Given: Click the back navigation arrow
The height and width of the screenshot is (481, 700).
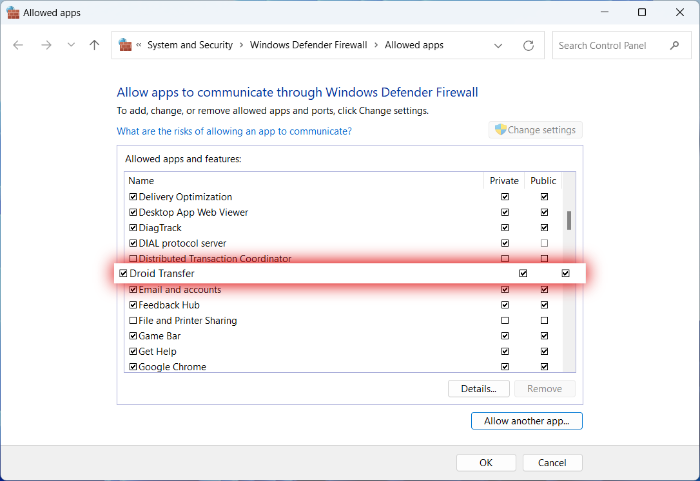Looking at the screenshot, I should (x=18, y=45).
